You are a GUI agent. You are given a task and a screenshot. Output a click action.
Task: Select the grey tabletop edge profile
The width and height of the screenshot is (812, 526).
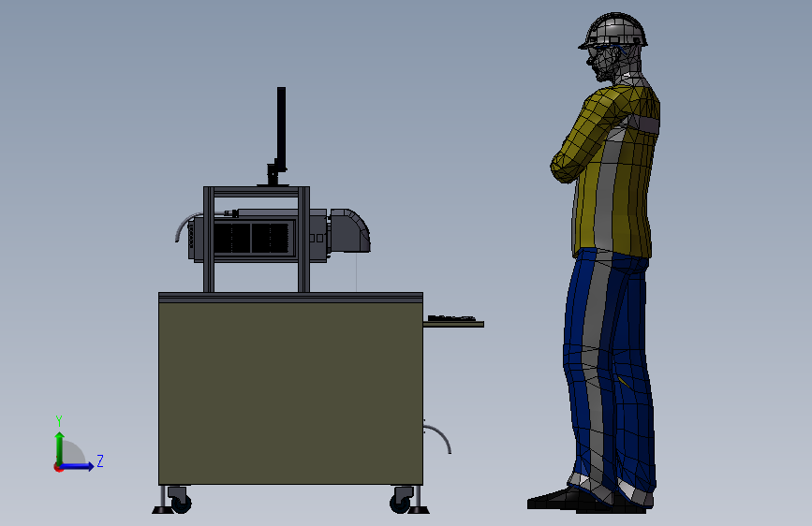coord(290,298)
